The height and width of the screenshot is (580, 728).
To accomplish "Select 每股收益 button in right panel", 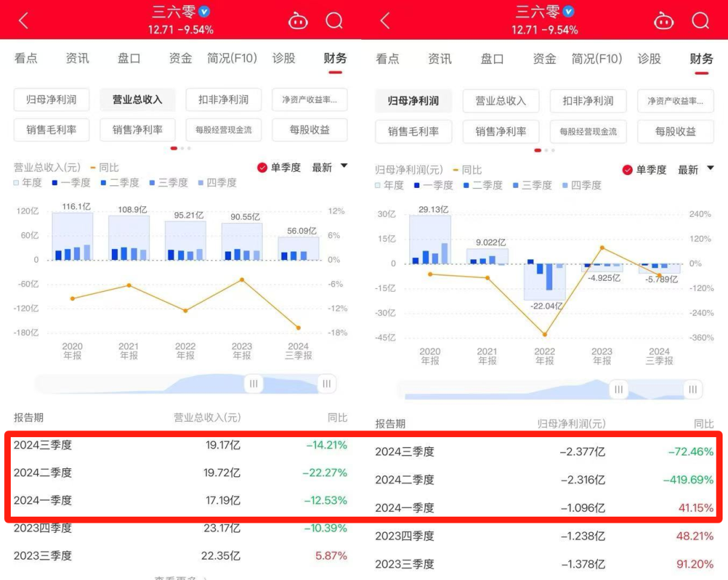I will click(675, 132).
